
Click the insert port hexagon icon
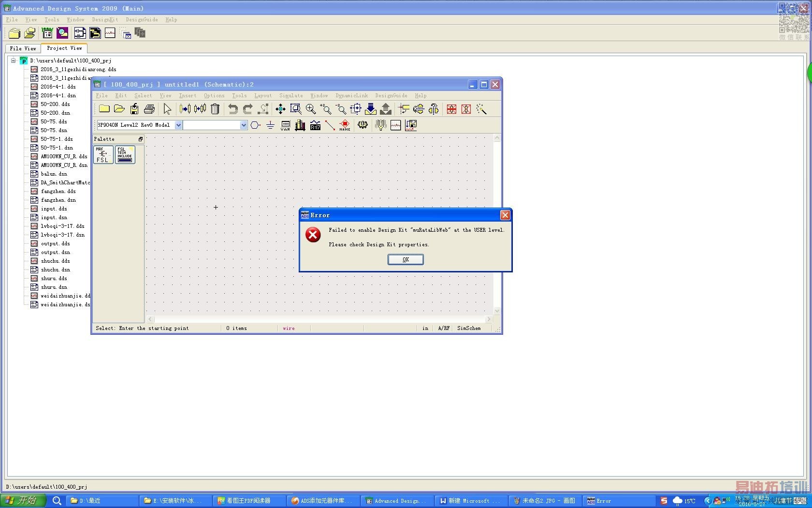[x=255, y=125]
